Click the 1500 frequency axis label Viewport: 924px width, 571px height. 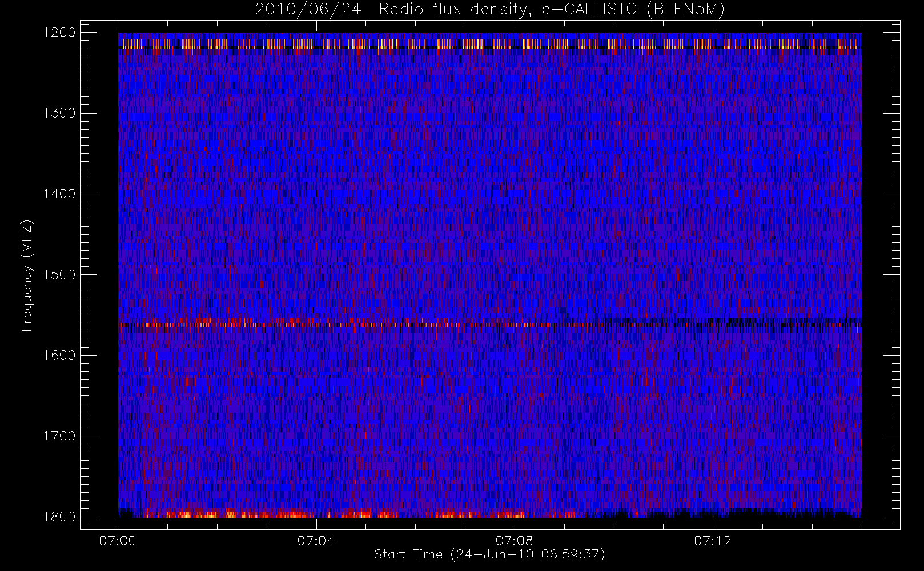coord(59,275)
